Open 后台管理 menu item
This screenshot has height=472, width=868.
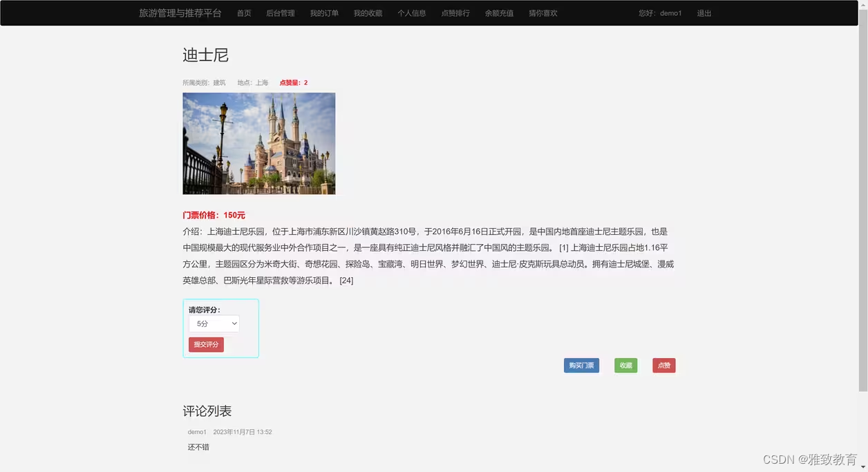tap(281, 13)
